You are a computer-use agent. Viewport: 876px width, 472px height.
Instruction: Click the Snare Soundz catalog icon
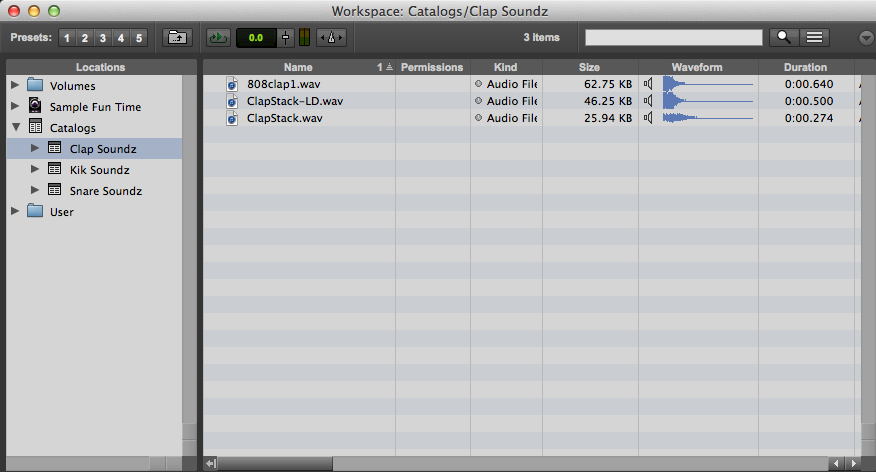[x=54, y=190]
